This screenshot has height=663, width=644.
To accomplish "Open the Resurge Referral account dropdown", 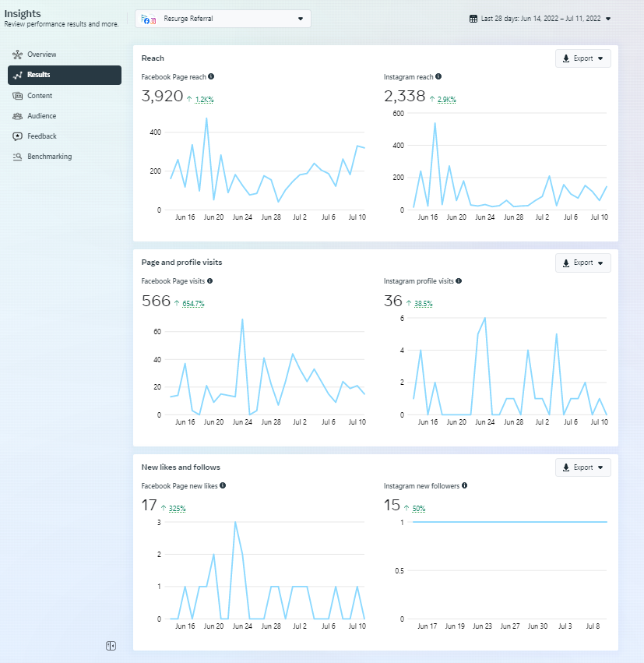I will pyautogui.click(x=223, y=19).
